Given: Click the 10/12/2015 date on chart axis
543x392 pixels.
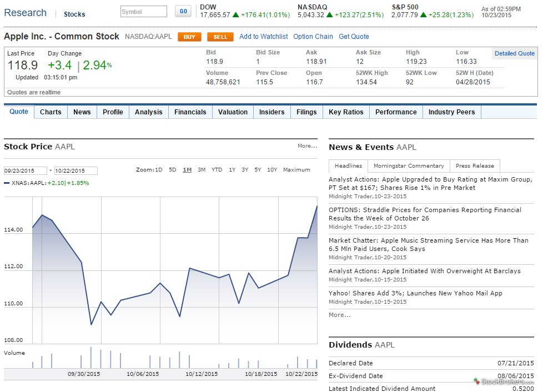Looking at the screenshot, I should pos(202,374).
